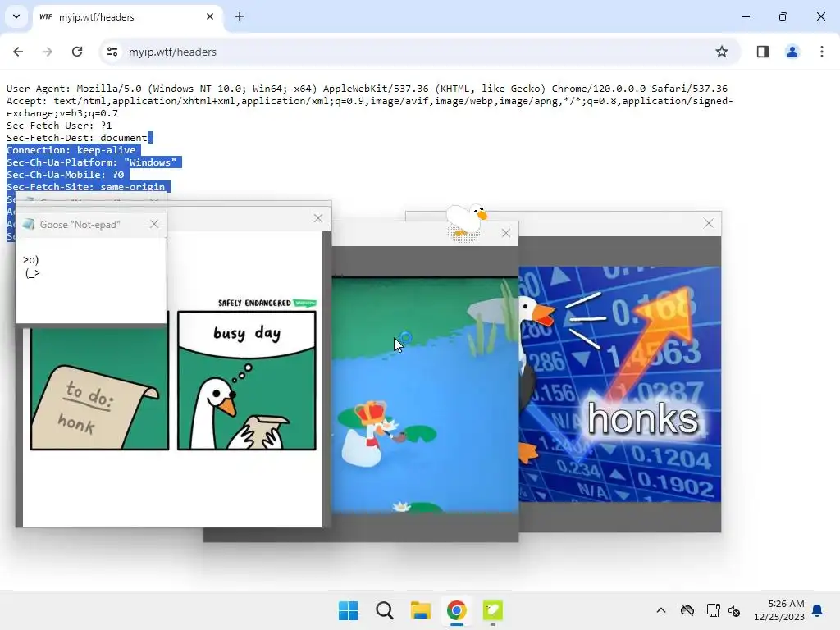Open the Chrome three-dot menu
This screenshot has width=840, height=630.
(x=822, y=52)
